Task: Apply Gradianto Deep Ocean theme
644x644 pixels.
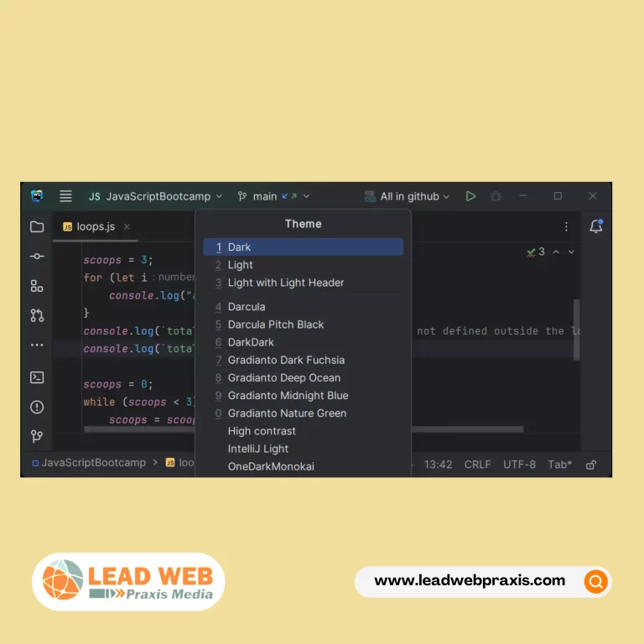Action: [303, 377]
